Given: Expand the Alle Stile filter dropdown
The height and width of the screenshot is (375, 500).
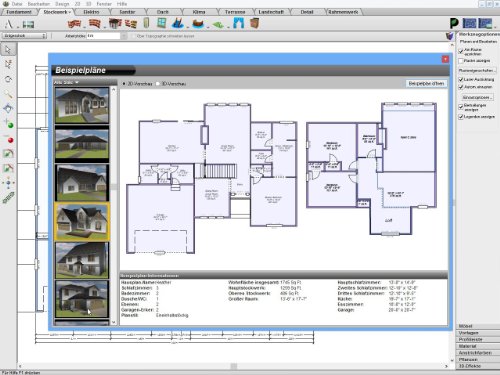Looking at the screenshot, I should 66,82.
